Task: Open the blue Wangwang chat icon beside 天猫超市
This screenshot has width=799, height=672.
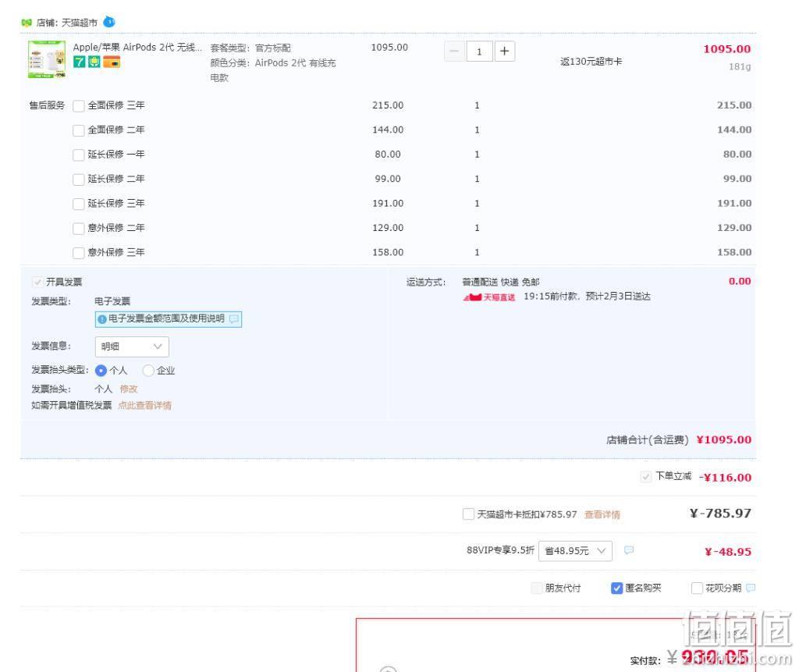Action: [109, 22]
